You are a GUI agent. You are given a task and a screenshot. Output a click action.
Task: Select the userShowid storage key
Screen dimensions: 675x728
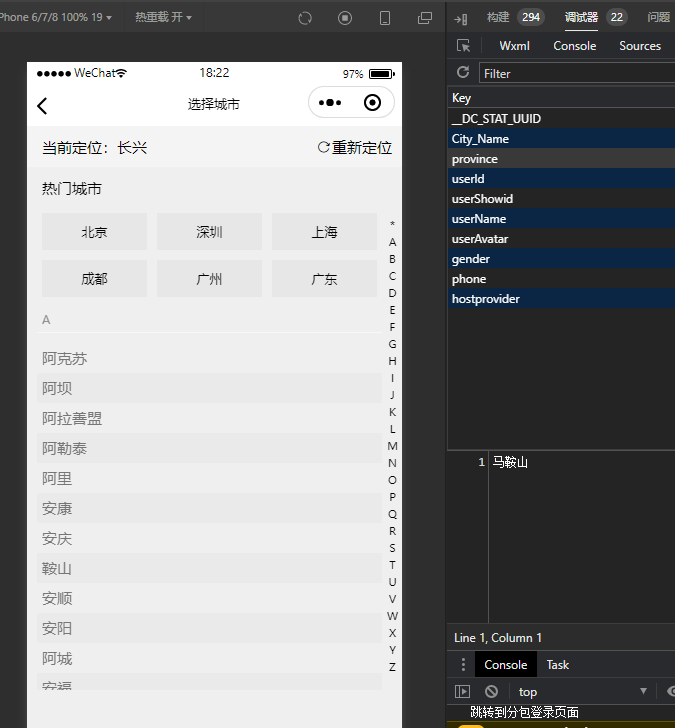pyautogui.click(x=561, y=198)
